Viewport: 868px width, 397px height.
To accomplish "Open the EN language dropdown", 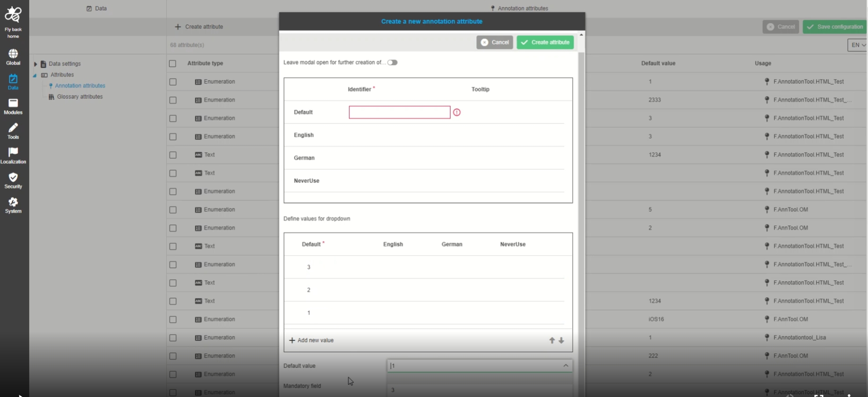I will [858, 45].
